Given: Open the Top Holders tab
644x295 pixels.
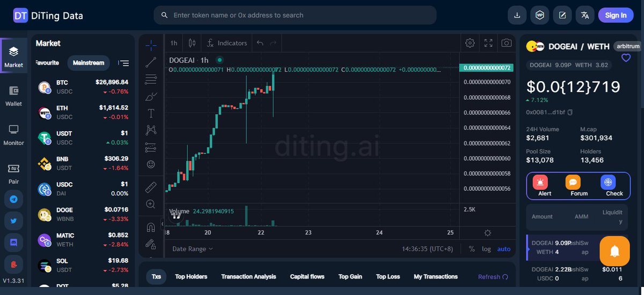Looking at the screenshot, I should click(x=191, y=277).
